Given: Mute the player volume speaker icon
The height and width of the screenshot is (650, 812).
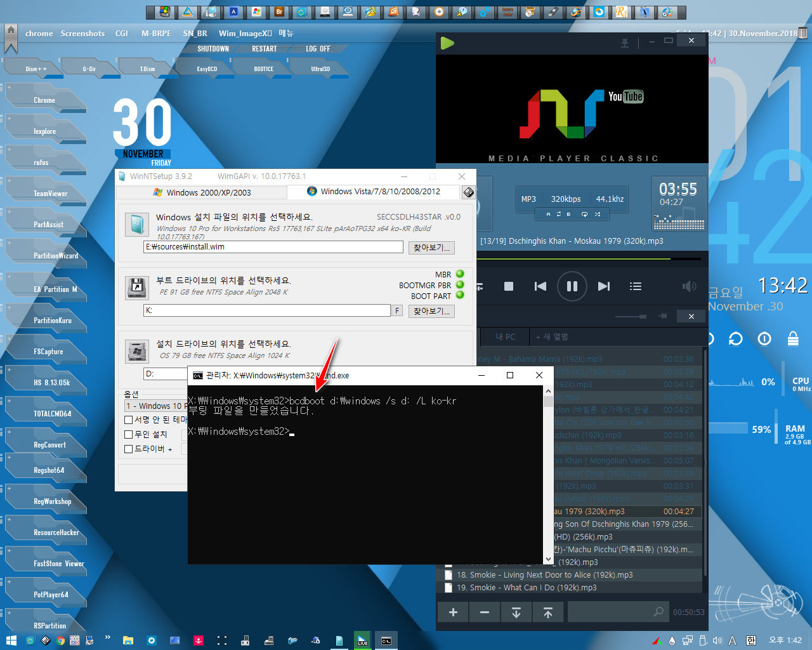Looking at the screenshot, I should click(689, 286).
